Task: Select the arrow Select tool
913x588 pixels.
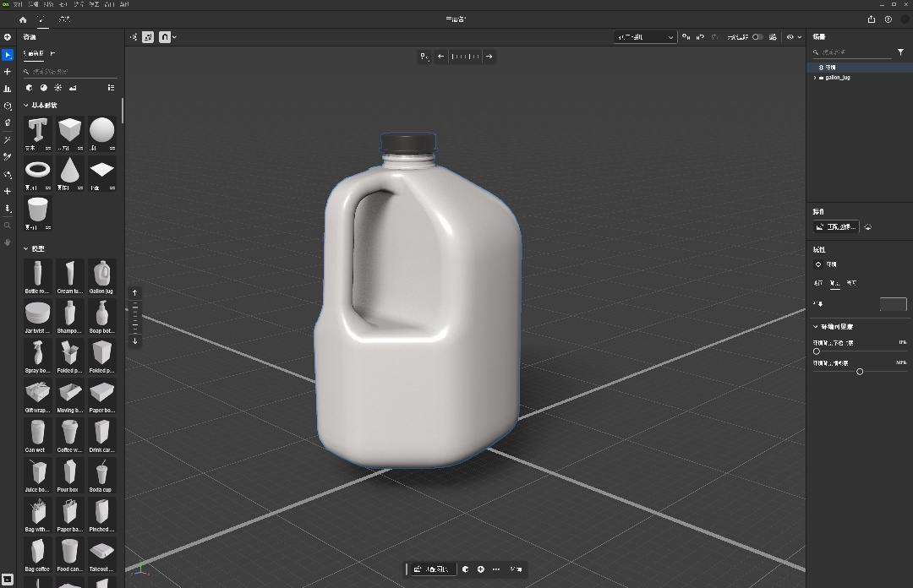Action: point(8,55)
